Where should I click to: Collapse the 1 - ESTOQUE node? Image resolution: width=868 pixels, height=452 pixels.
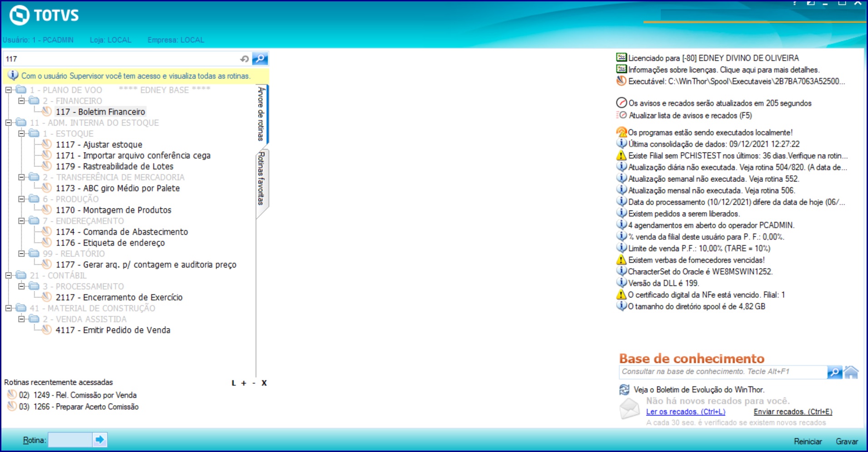[x=21, y=134]
